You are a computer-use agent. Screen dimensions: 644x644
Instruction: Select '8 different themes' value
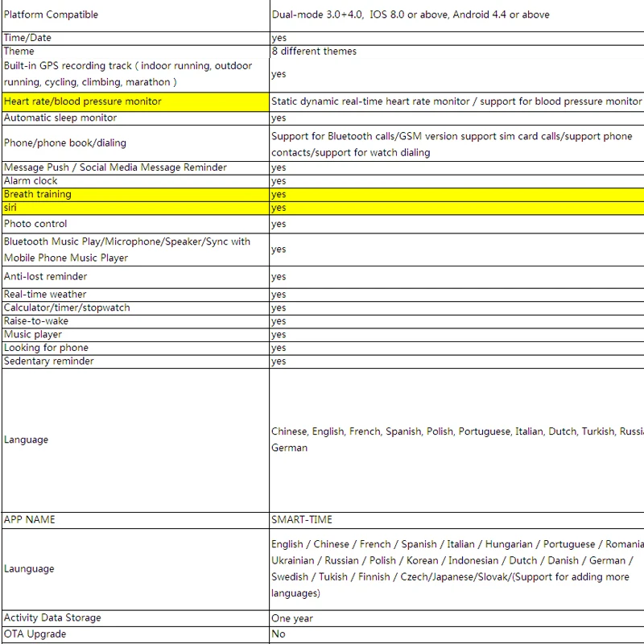[x=456, y=52]
